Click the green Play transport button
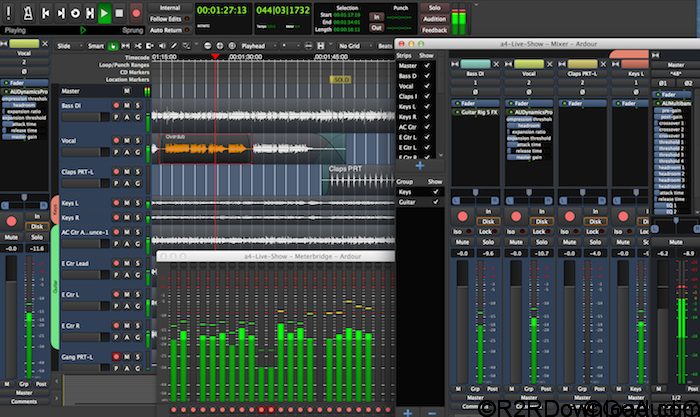This screenshot has height=417, width=700. click(105, 13)
